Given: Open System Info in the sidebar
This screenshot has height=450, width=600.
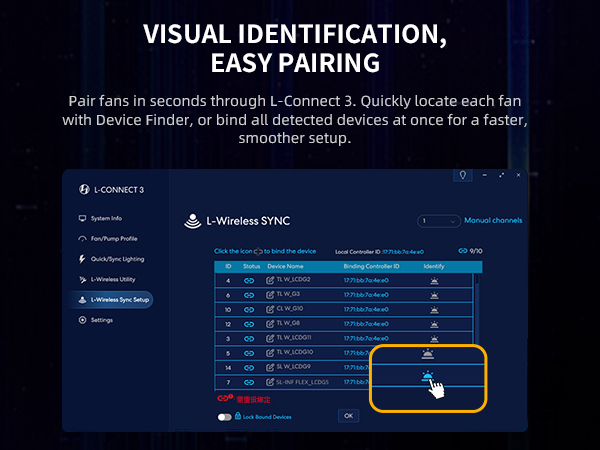Looking at the screenshot, I should [x=100, y=218].
